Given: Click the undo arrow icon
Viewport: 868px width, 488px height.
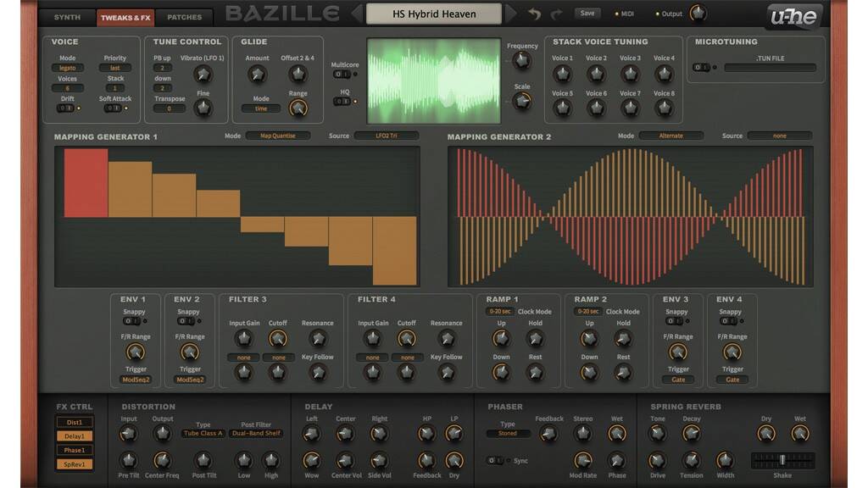Looking at the screenshot, I should pyautogui.click(x=534, y=14).
